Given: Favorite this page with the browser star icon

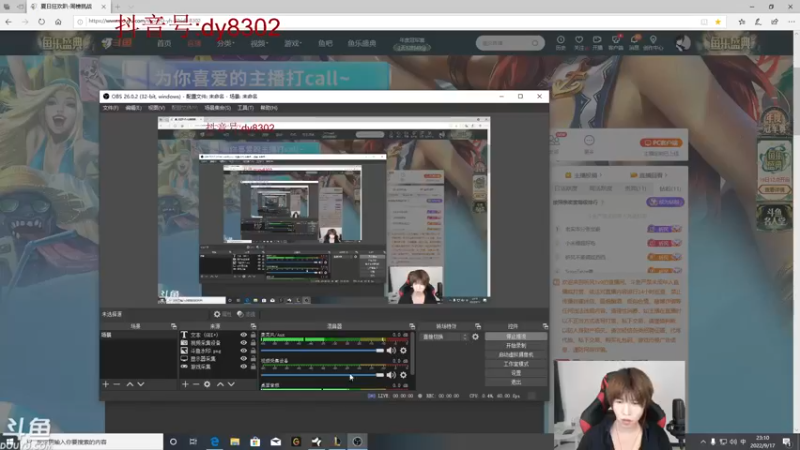Looking at the screenshot, I should (718, 21).
